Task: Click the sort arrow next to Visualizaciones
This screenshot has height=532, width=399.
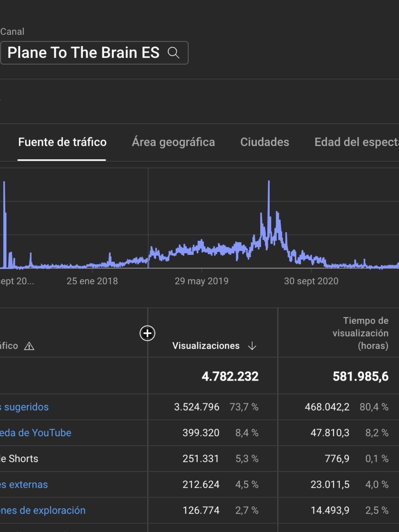Action: coord(252,346)
